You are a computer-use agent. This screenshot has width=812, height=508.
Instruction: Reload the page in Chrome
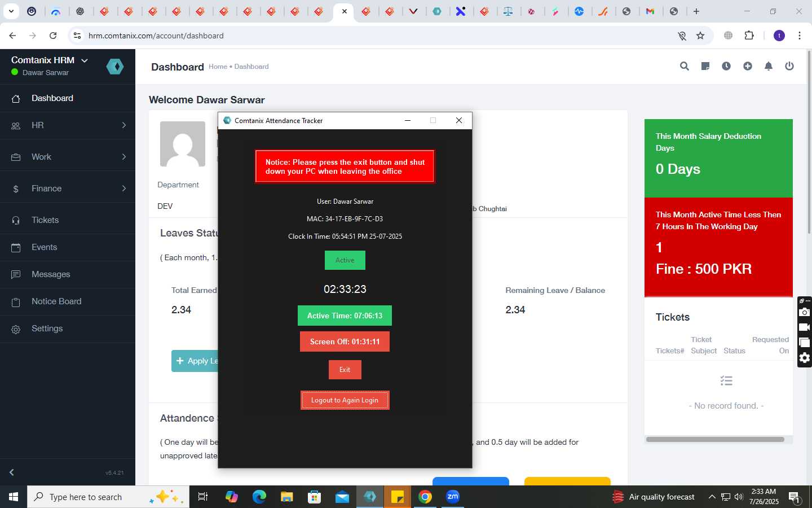(x=53, y=36)
